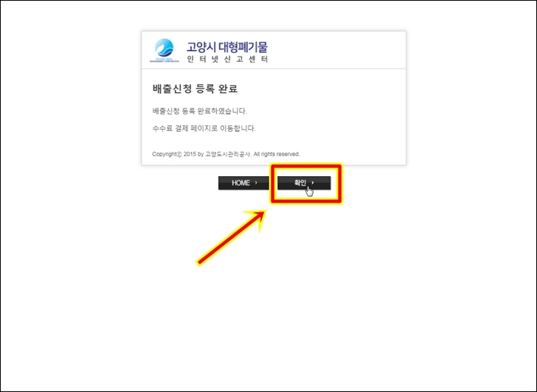The height and width of the screenshot is (392, 537).
Task: Click the 수수료 결제 페이지로 이동합니다 message
Action: (x=204, y=129)
